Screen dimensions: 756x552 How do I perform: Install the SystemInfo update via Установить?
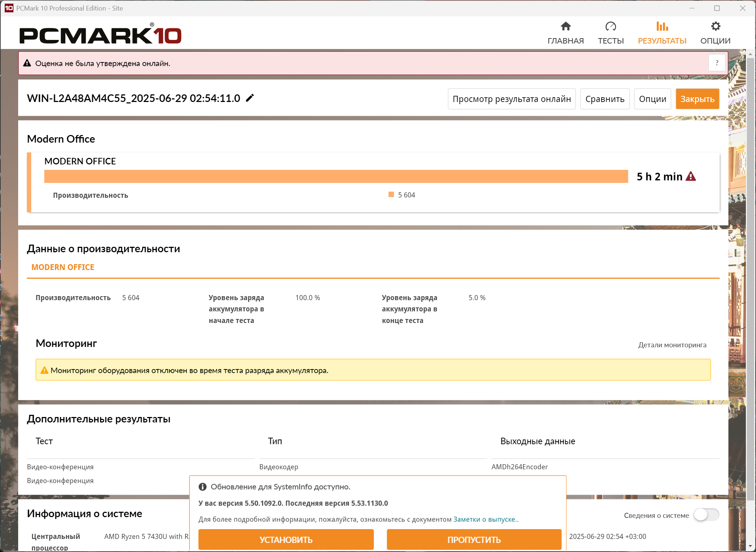[x=286, y=539]
